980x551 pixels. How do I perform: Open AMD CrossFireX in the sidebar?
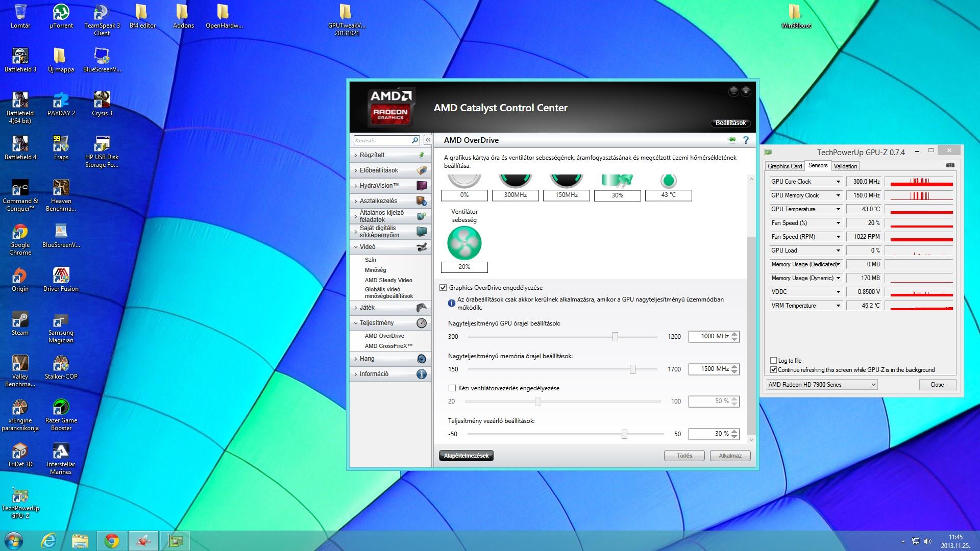coord(388,346)
